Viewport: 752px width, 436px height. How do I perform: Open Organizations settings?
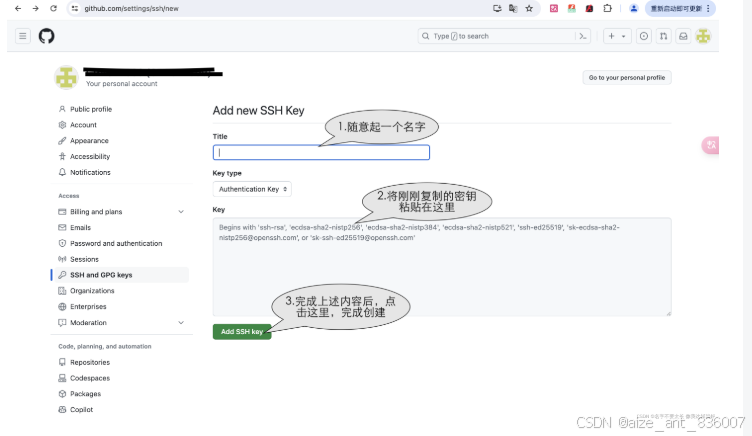(x=92, y=291)
